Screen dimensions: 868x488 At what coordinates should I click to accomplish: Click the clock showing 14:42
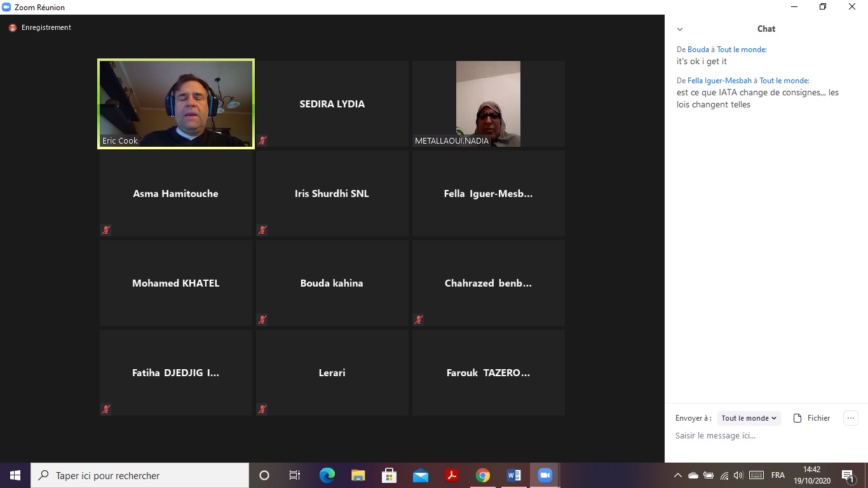coord(811,470)
